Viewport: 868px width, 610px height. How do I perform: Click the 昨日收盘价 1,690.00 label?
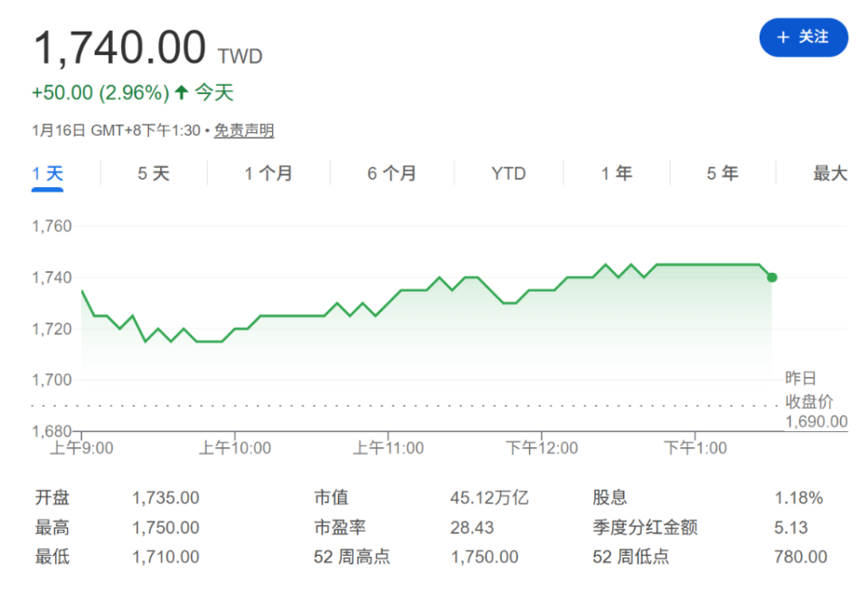[x=812, y=400]
